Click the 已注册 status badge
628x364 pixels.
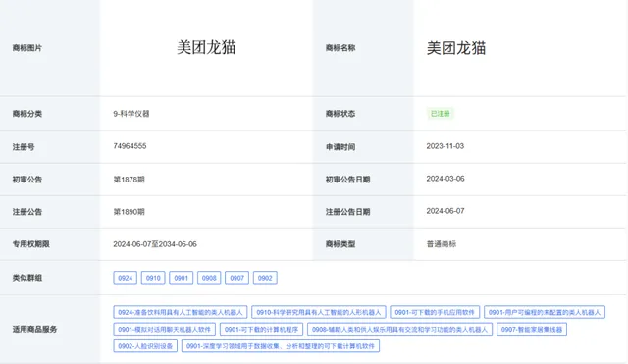pos(441,114)
